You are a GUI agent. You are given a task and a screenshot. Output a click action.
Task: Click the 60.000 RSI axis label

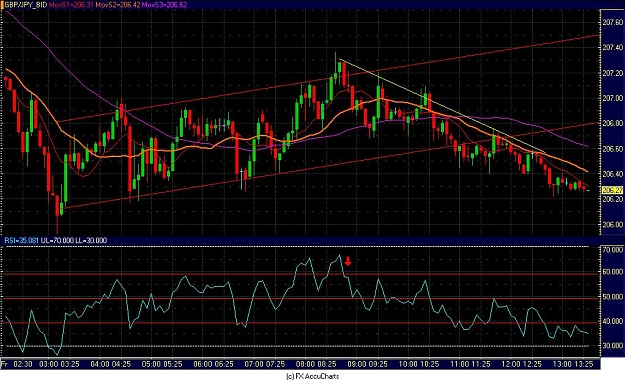tap(613, 272)
